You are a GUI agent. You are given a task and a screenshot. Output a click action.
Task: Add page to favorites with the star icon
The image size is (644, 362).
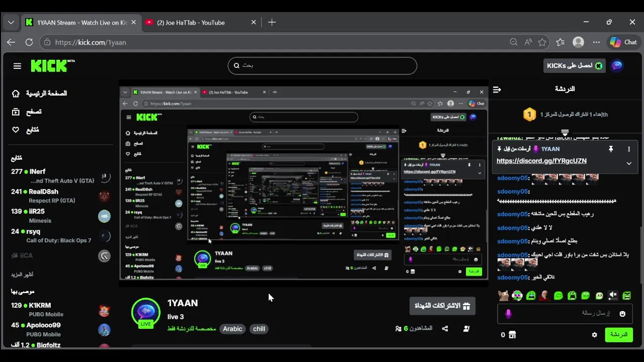542,42
